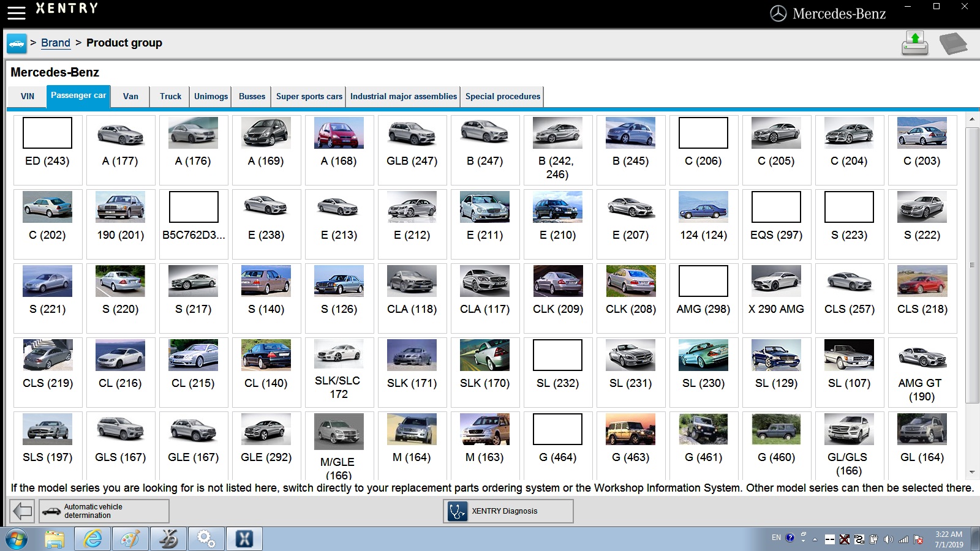
Task: Choose CLK (208) tile
Action: 631,298
